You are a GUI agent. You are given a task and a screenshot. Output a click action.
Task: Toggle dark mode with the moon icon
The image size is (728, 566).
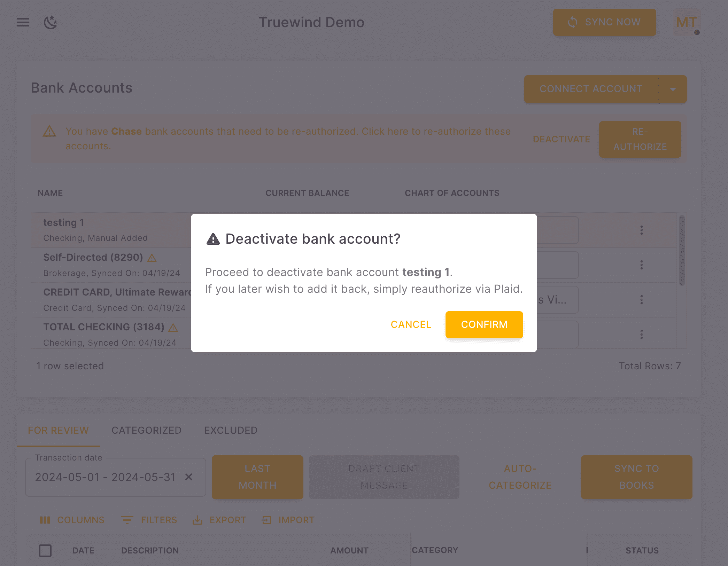pyautogui.click(x=50, y=22)
